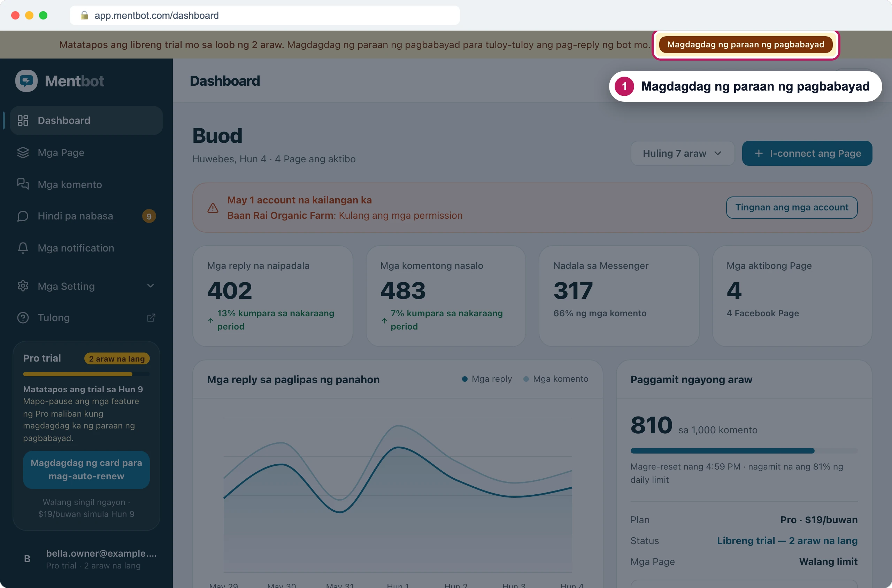
Task: Click the Mga Page layers icon
Action: 23,153
